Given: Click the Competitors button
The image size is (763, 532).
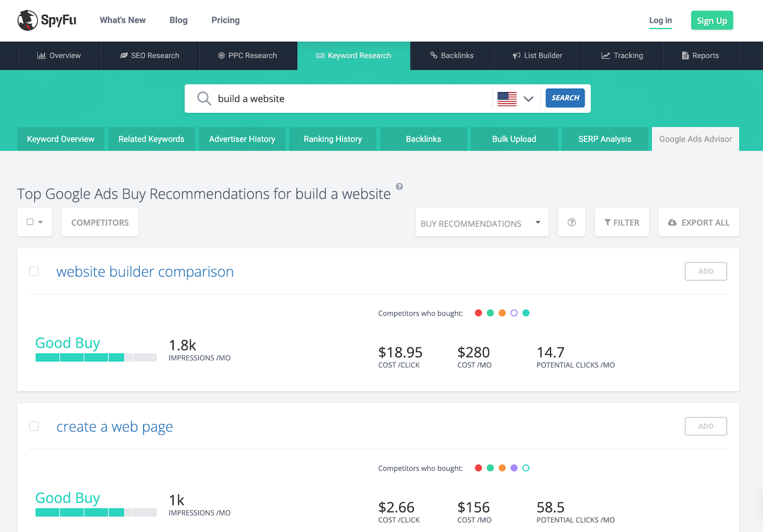Looking at the screenshot, I should (100, 222).
